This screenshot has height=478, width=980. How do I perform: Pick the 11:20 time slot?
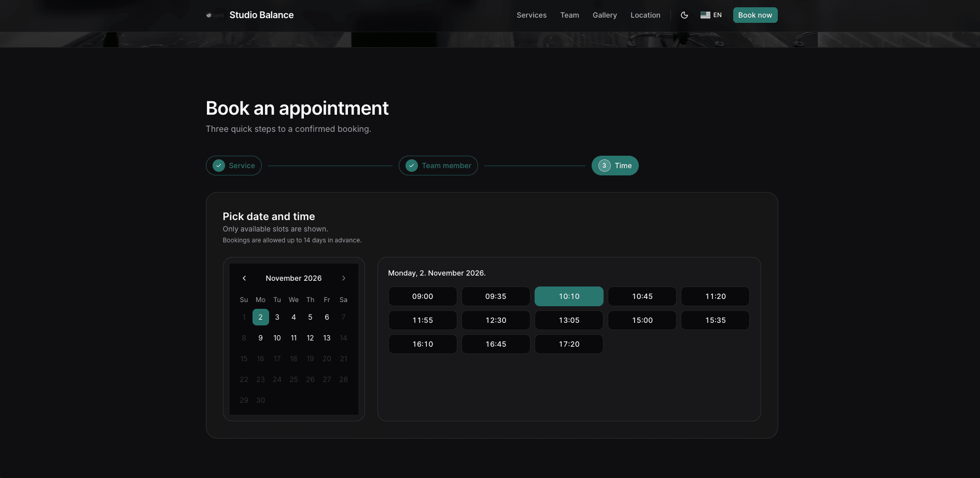tap(715, 296)
